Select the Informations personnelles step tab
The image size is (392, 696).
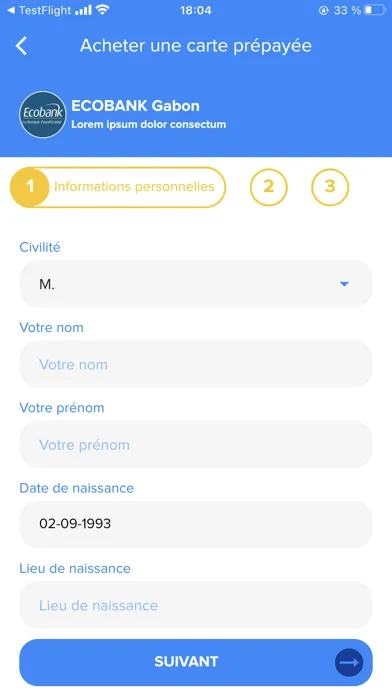point(118,187)
